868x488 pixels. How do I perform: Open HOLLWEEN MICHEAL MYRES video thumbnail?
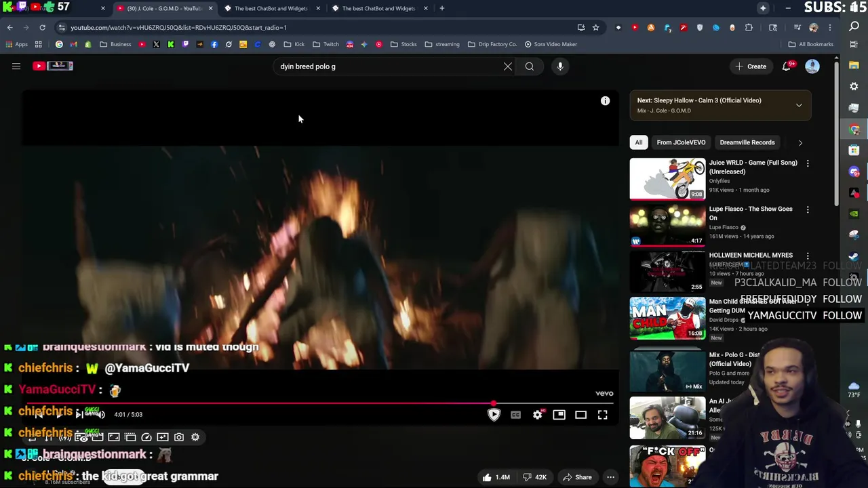coord(667,271)
